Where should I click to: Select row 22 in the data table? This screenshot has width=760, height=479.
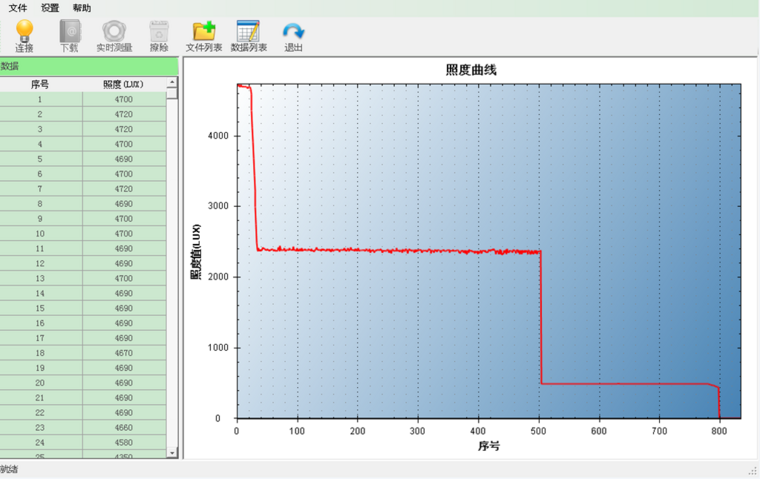[83, 413]
